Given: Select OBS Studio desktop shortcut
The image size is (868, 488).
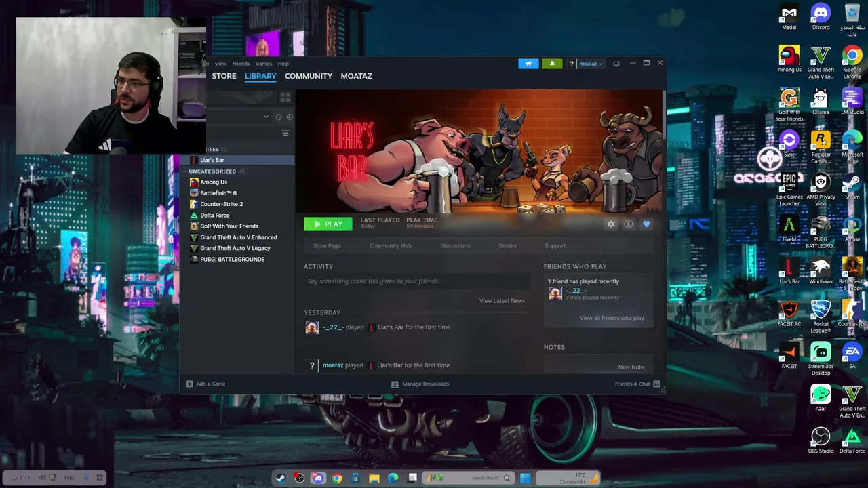Looking at the screenshot, I should [821, 441].
